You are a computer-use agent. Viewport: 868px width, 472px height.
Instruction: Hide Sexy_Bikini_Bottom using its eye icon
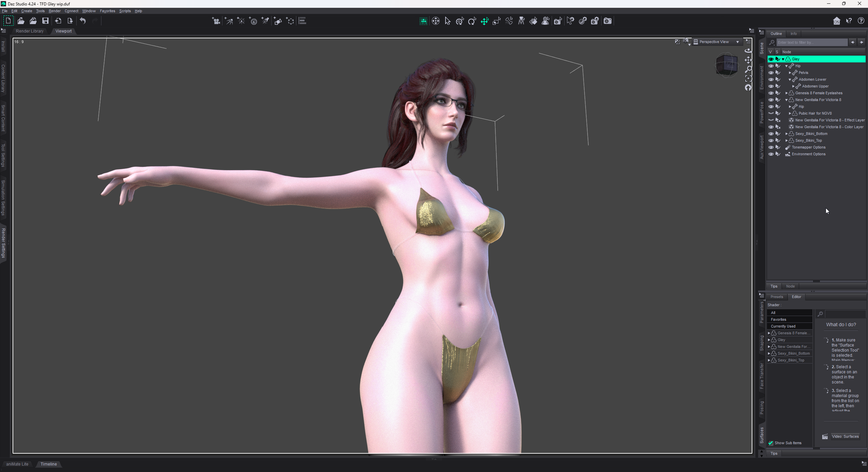[771, 134]
